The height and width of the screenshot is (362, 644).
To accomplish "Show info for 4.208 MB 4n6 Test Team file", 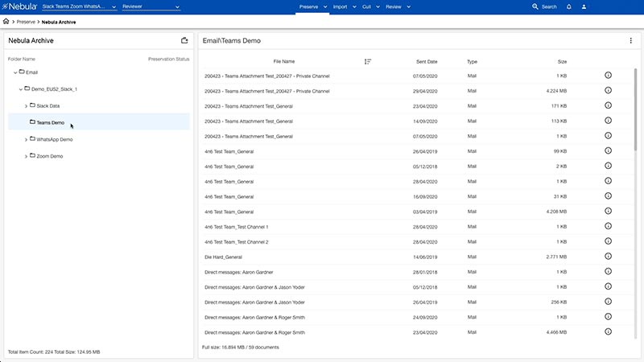I will pyautogui.click(x=609, y=211).
